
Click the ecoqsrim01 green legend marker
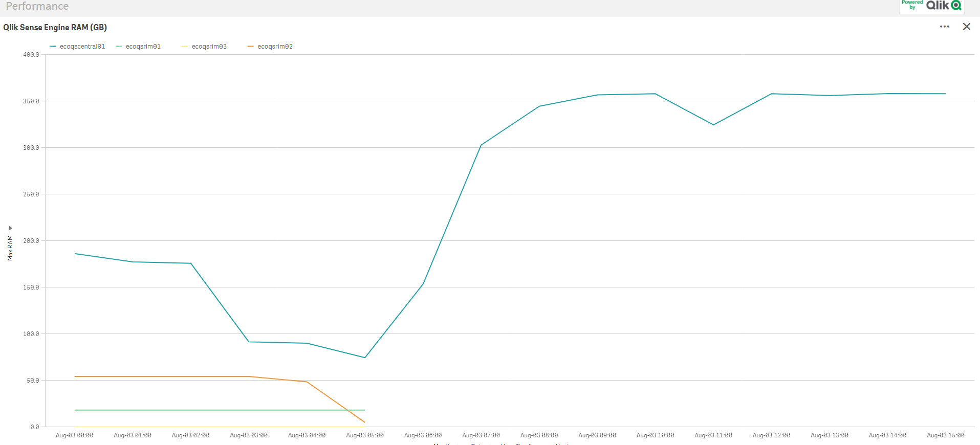(x=119, y=47)
